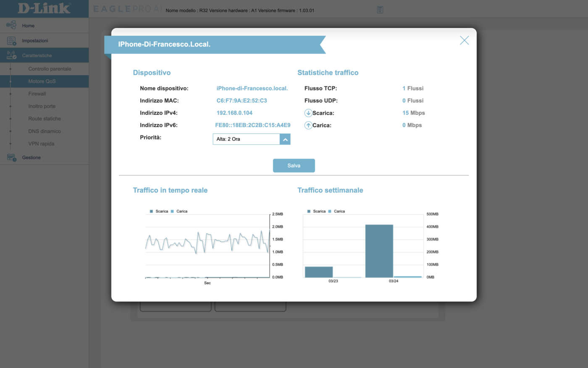Open the Firewall menu entry
Screen dimensions: 588x368
[37, 94]
